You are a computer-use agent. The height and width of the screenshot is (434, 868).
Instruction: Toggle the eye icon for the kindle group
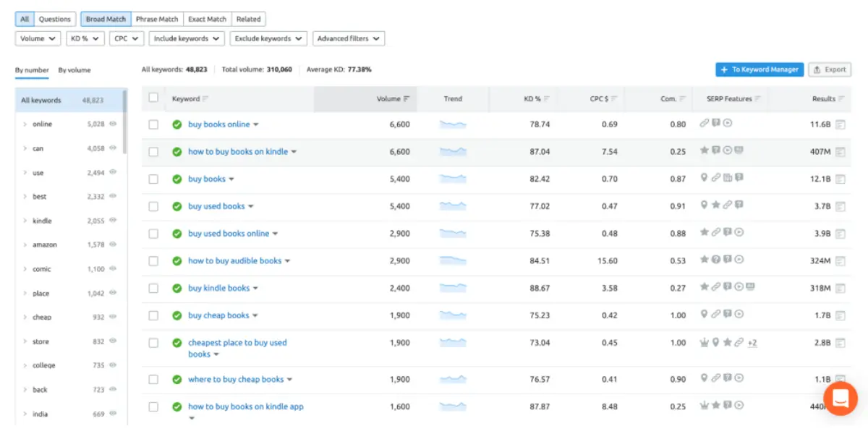click(x=113, y=221)
